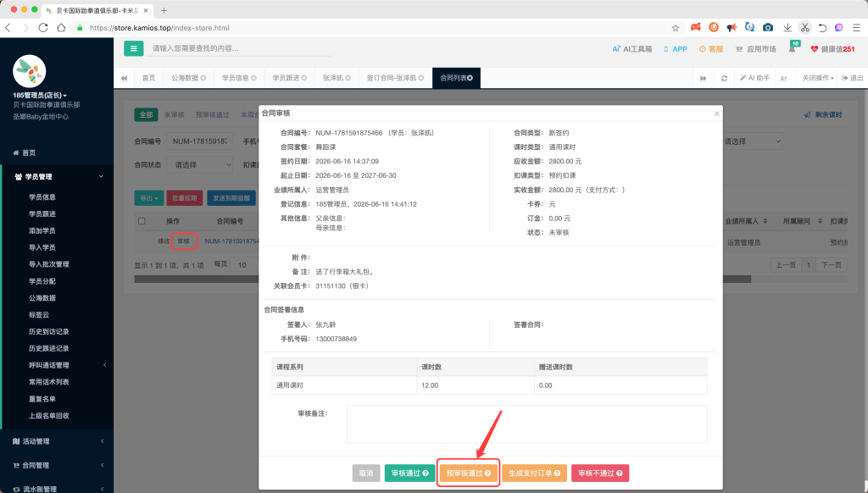Viewport: 868px width, 493px height.
Task: View the 健康值 health score heart icon
Action: (x=815, y=49)
